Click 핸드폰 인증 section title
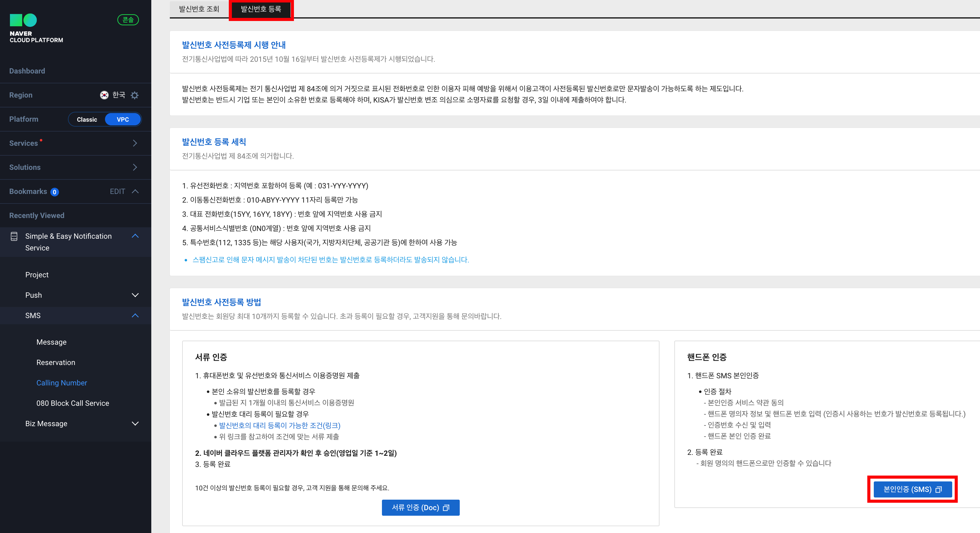 [707, 357]
